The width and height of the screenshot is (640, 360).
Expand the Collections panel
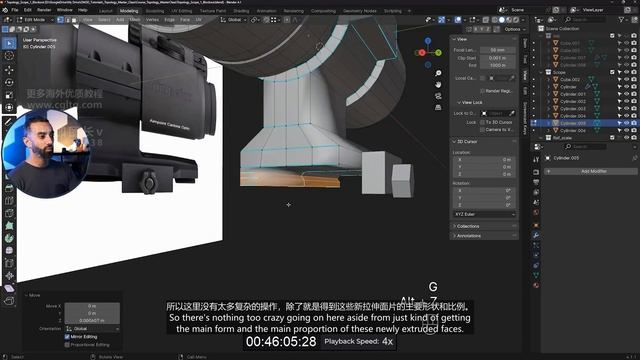coord(468,226)
